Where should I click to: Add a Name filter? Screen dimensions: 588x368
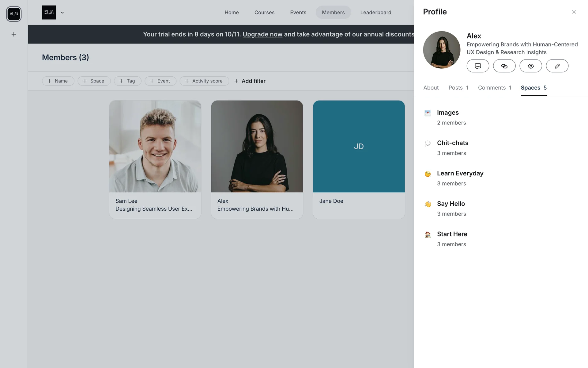coord(58,81)
